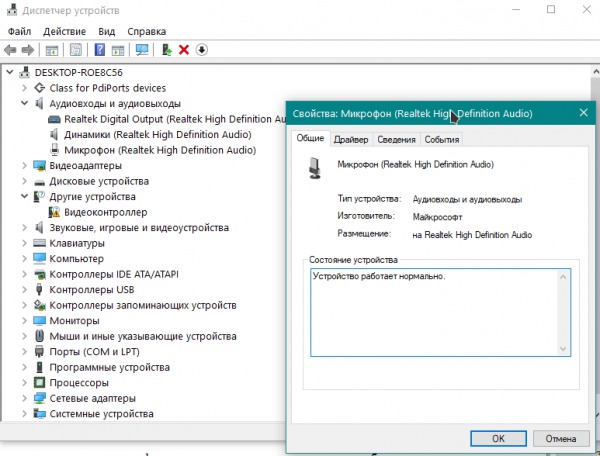Click the monitor icon beside Мониторы

point(39,321)
